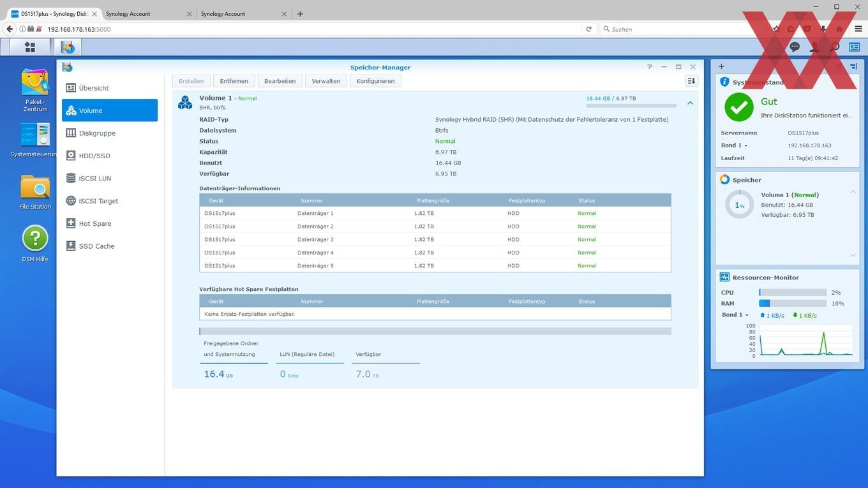
Task: Click the RAM usage bar
Action: pos(793,304)
